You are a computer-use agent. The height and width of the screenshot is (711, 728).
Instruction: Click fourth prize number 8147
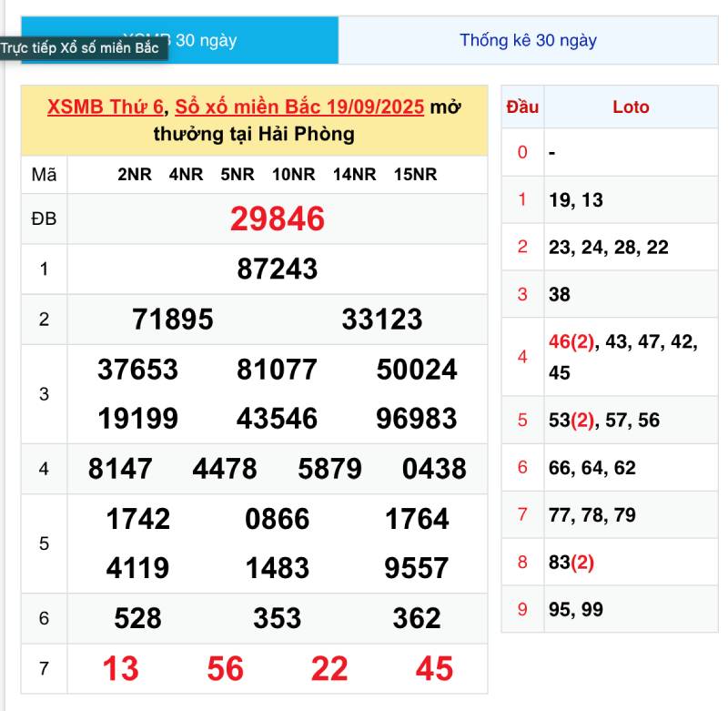tap(120, 469)
